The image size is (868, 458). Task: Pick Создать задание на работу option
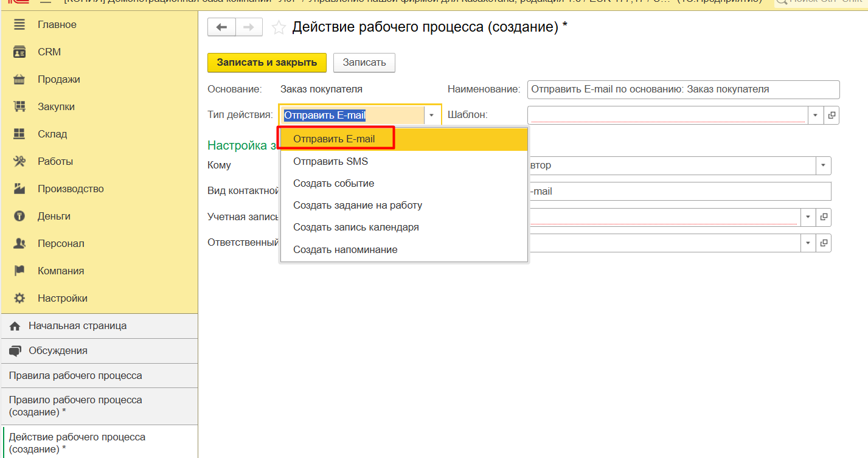pos(357,206)
